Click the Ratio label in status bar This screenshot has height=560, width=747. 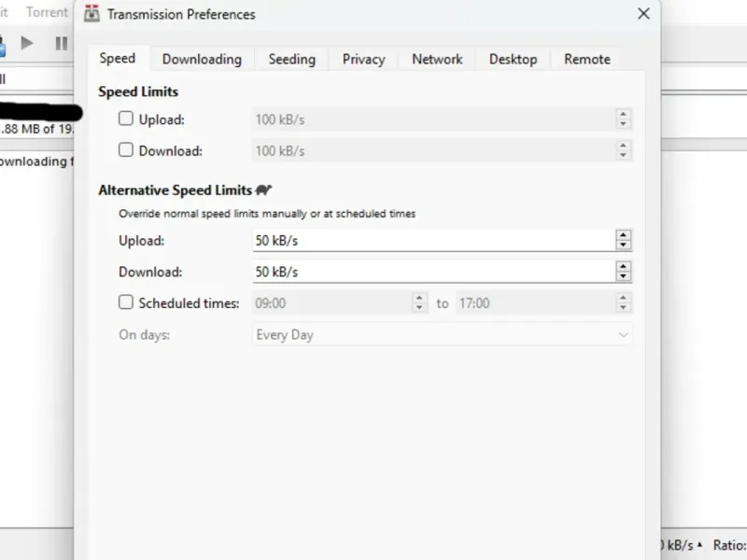click(728, 545)
